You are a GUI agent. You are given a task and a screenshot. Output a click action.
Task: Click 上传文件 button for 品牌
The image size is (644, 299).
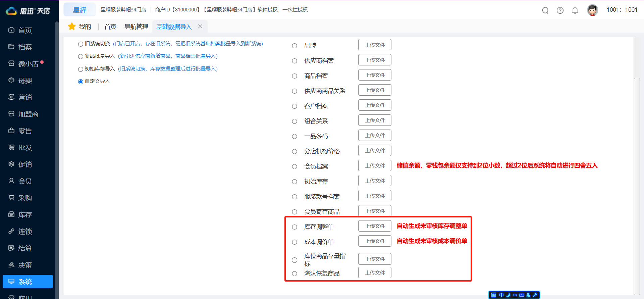tap(375, 45)
